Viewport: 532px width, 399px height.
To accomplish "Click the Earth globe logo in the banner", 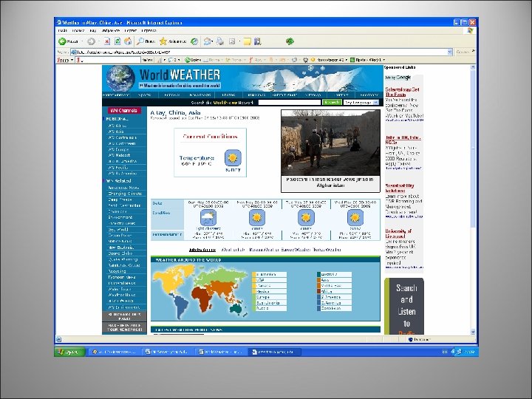I will click(x=120, y=78).
